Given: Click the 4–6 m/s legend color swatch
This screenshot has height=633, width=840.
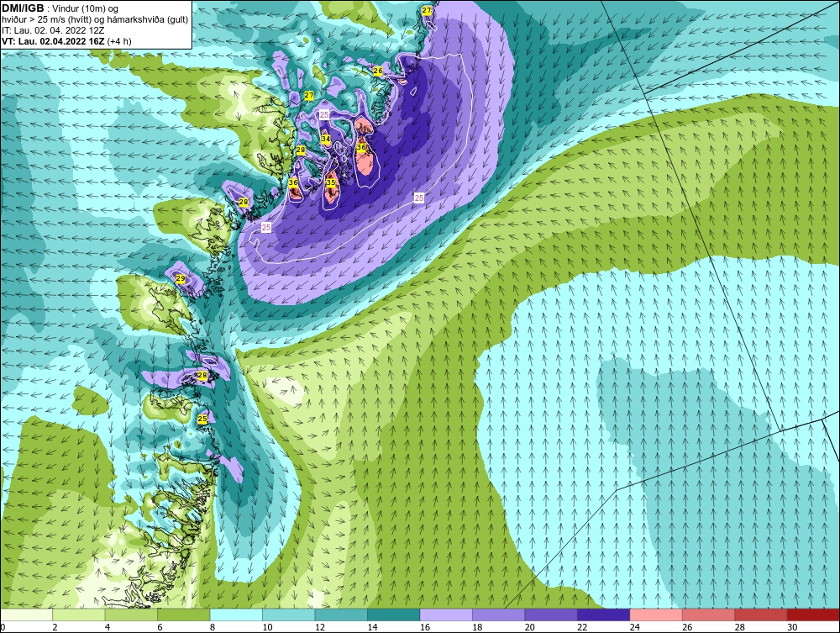Looking at the screenshot, I should point(131,615).
